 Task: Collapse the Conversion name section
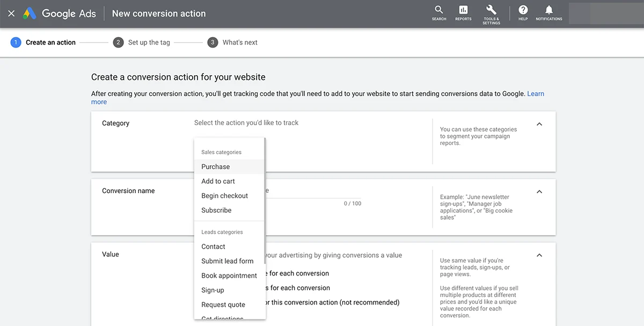(x=539, y=192)
